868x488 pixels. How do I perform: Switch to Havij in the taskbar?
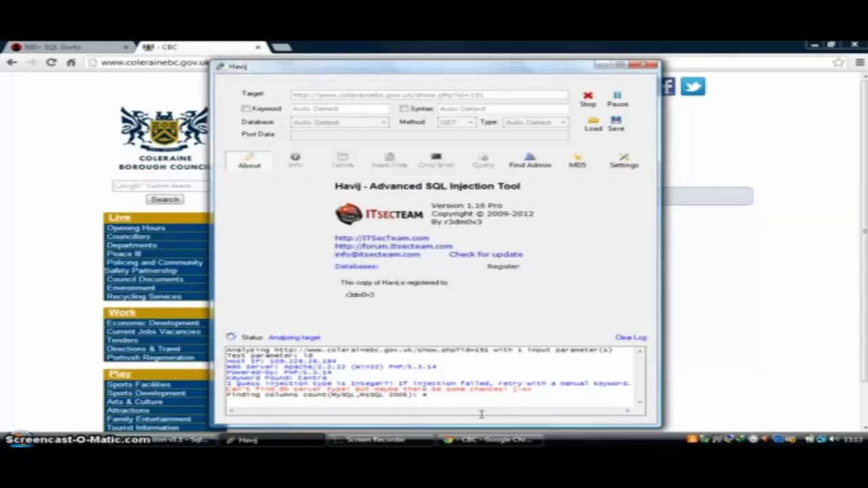(x=271, y=440)
